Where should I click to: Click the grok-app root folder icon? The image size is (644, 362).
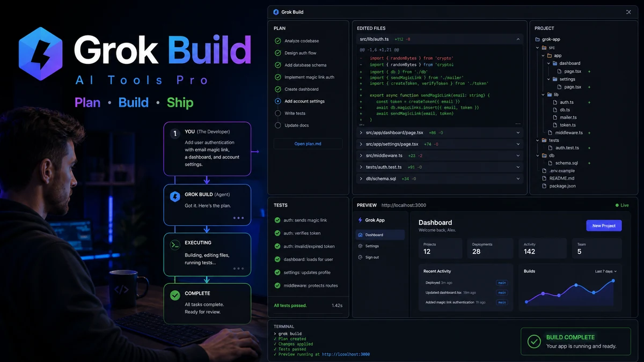(538, 39)
